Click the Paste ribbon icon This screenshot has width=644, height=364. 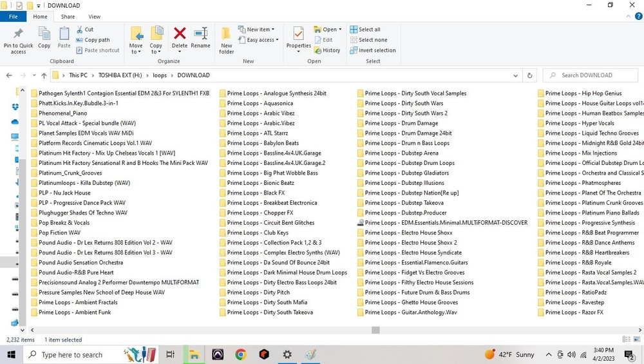coord(64,37)
